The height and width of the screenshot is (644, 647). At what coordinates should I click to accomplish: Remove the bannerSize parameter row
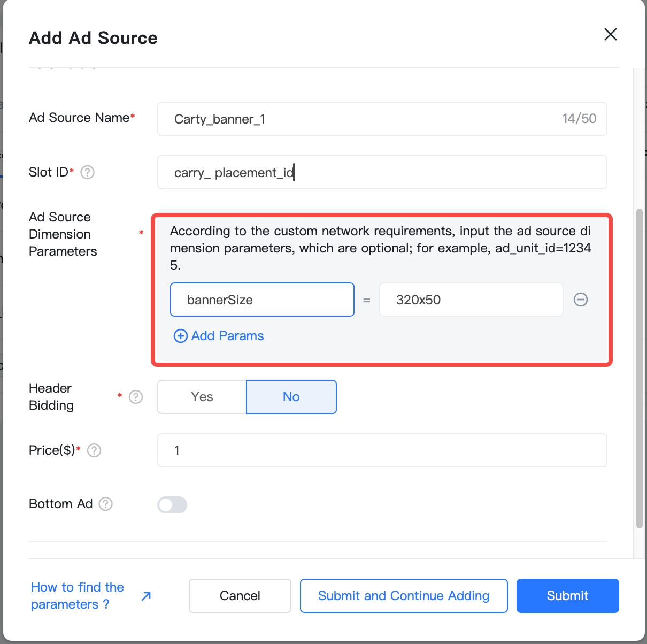point(580,300)
